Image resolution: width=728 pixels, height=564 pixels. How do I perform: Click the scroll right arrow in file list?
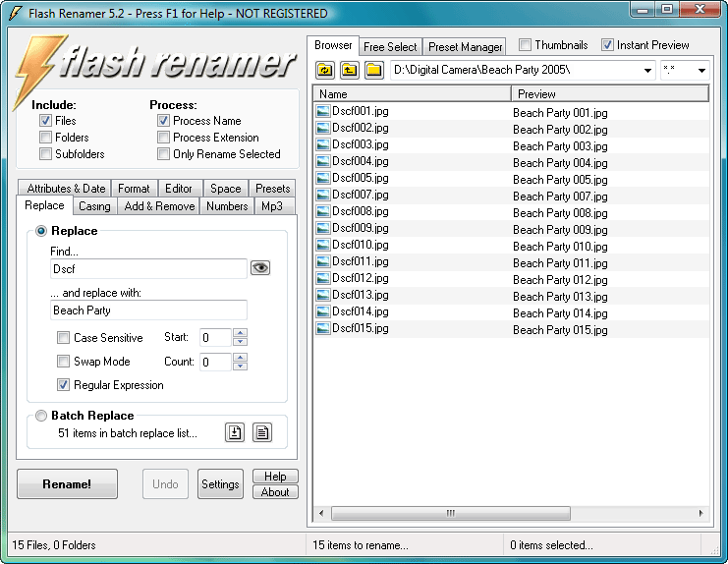[700, 513]
